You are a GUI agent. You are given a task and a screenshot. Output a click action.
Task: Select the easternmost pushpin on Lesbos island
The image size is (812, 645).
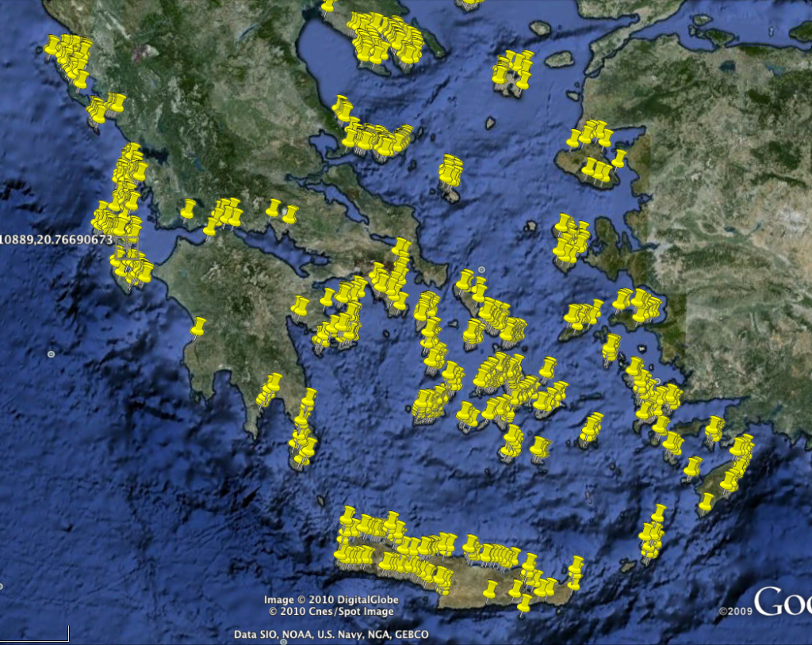619,158
